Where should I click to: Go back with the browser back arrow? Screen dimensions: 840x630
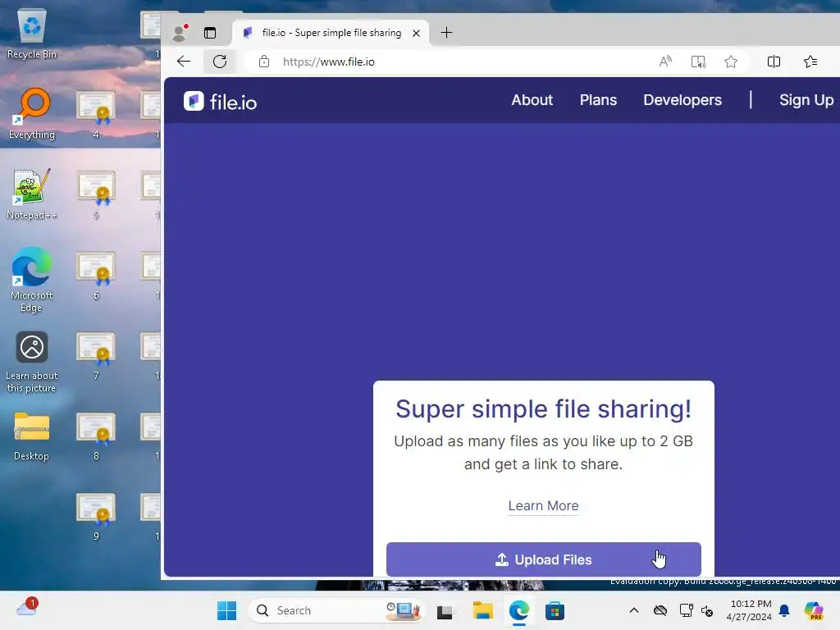[x=184, y=62]
